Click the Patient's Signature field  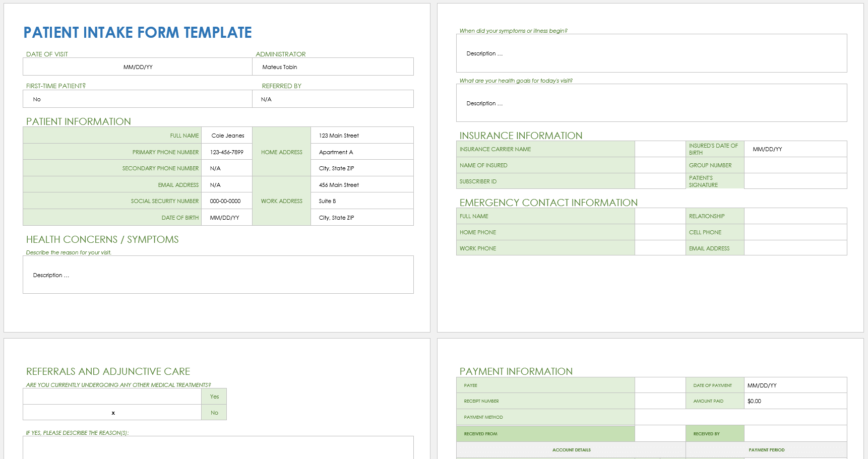tap(795, 181)
